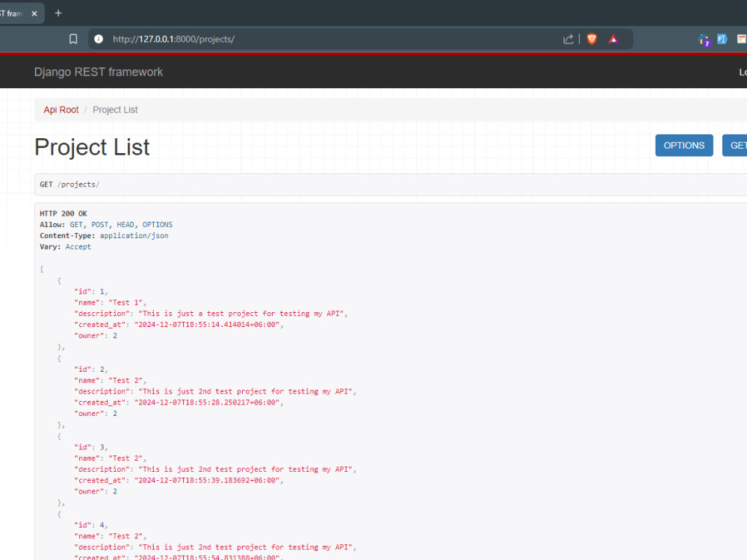Open the extension icon with the 7 badge

coord(704,40)
